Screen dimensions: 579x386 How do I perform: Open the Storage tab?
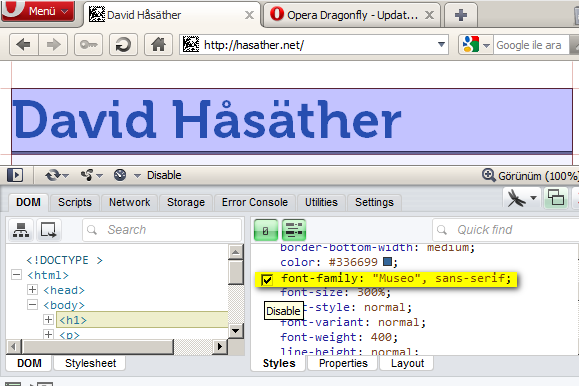coord(186,202)
